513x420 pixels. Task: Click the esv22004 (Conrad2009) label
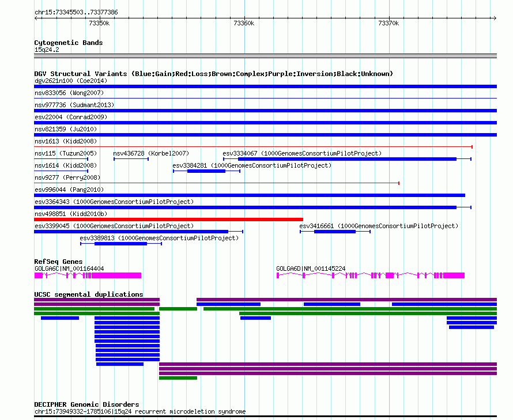71,117
